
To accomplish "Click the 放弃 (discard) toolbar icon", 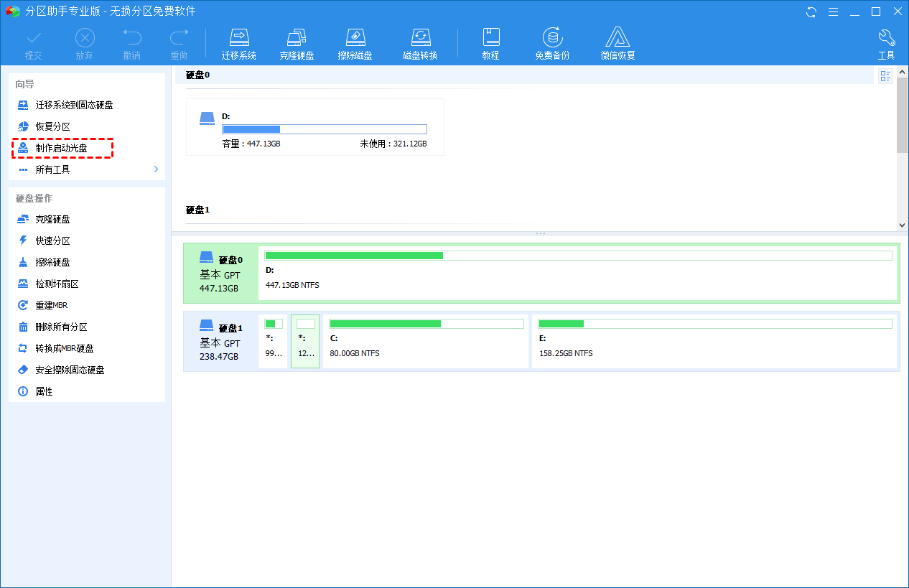I will (84, 45).
